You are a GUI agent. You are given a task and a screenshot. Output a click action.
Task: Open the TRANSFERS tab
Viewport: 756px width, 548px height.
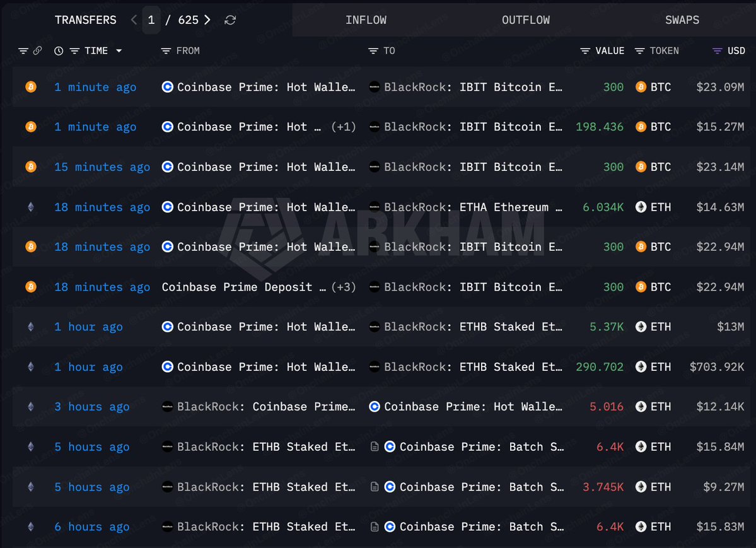click(x=85, y=20)
